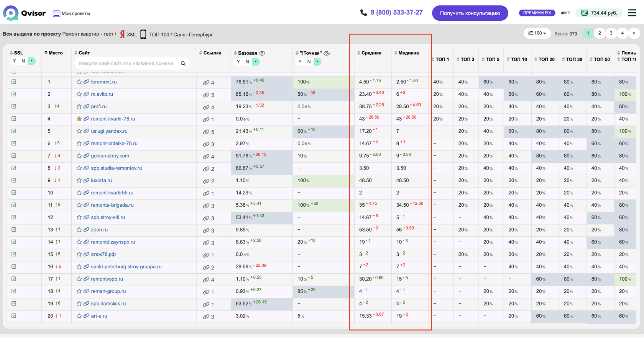Screen dimensions: 644x338
Task: Go to results page 3
Action: (x=611, y=33)
